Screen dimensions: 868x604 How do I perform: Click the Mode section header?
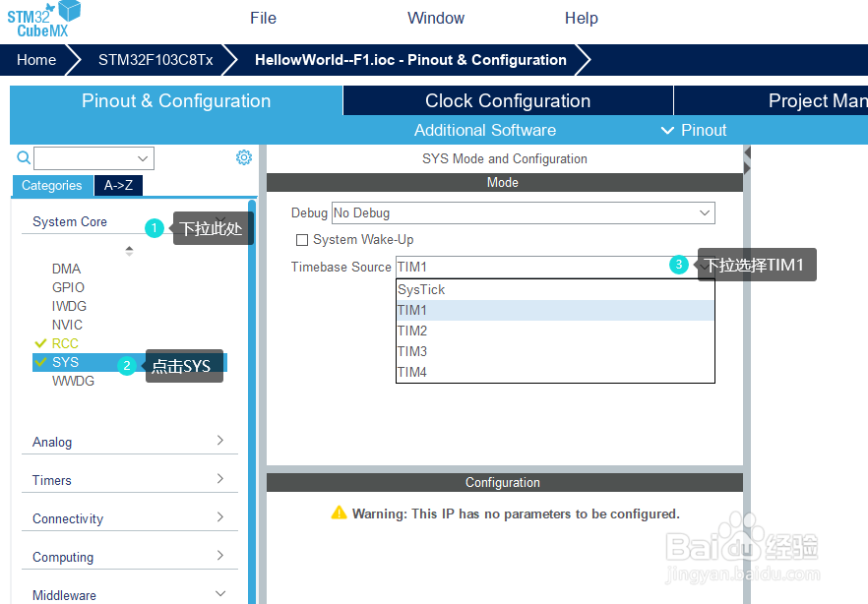pyautogui.click(x=504, y=183)
